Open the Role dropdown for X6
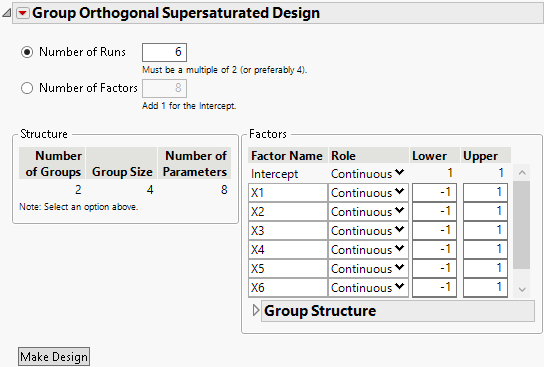This screenshot has width=544, height=367. click(367, 288)
